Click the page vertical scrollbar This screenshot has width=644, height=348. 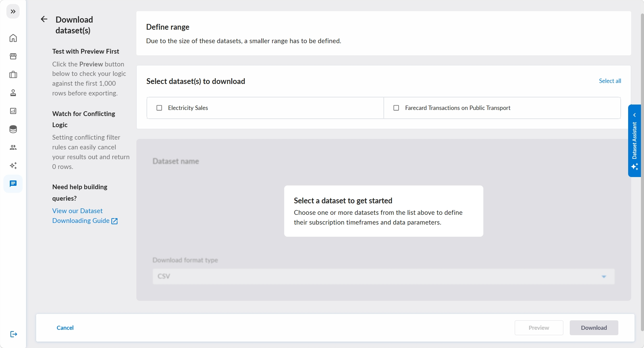(642, 172)
